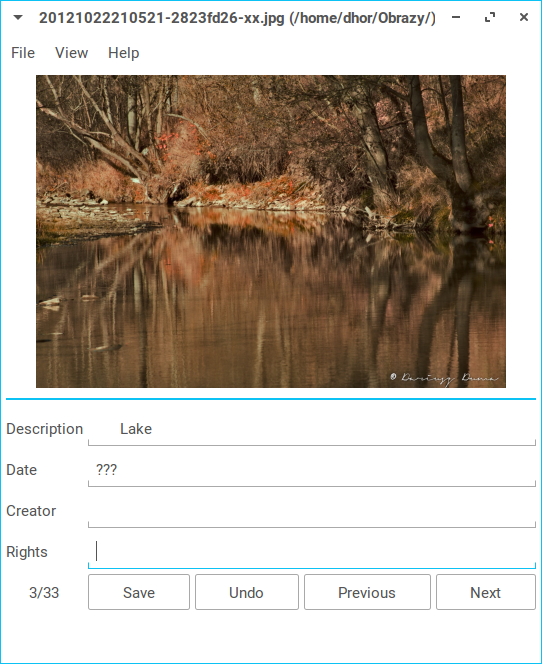Click the Description label
542x664 pixels.
44,429
